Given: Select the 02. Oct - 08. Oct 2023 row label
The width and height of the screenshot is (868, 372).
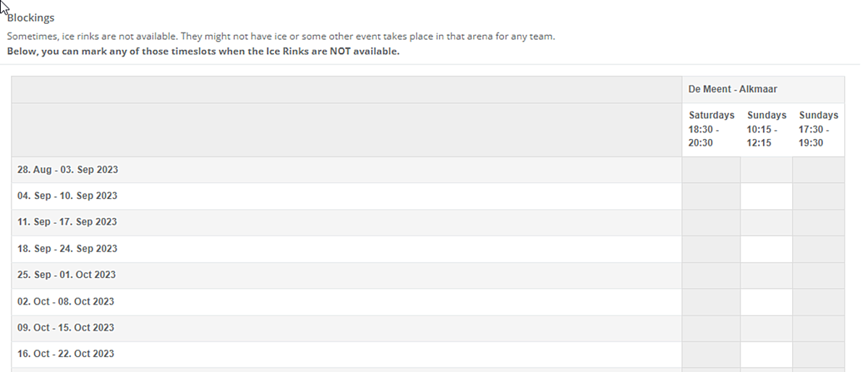Looking at the screenshot, I should 66,302.
